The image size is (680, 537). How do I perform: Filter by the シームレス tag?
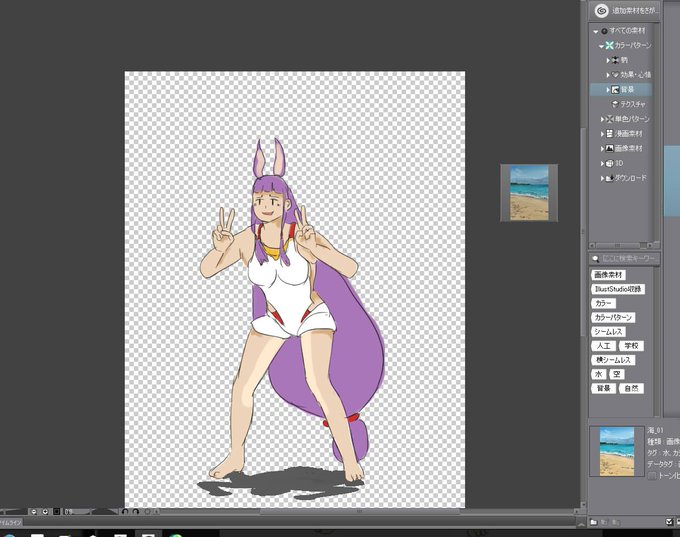pyautogui.click(x=608, y=332)
